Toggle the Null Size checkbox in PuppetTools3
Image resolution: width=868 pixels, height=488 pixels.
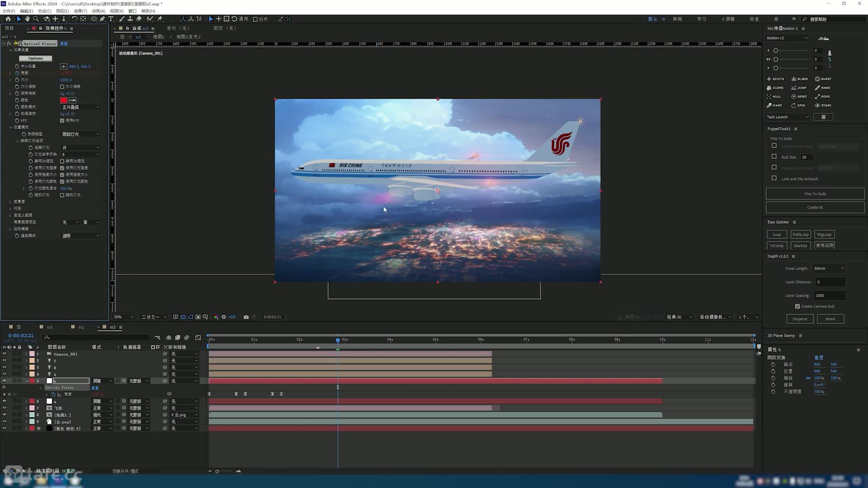coord(774,156)
